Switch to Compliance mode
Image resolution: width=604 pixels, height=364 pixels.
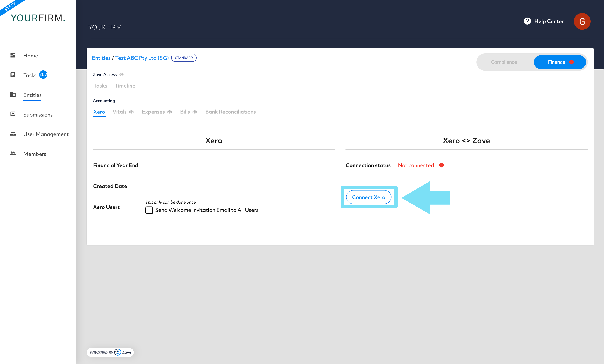(504, 62)
